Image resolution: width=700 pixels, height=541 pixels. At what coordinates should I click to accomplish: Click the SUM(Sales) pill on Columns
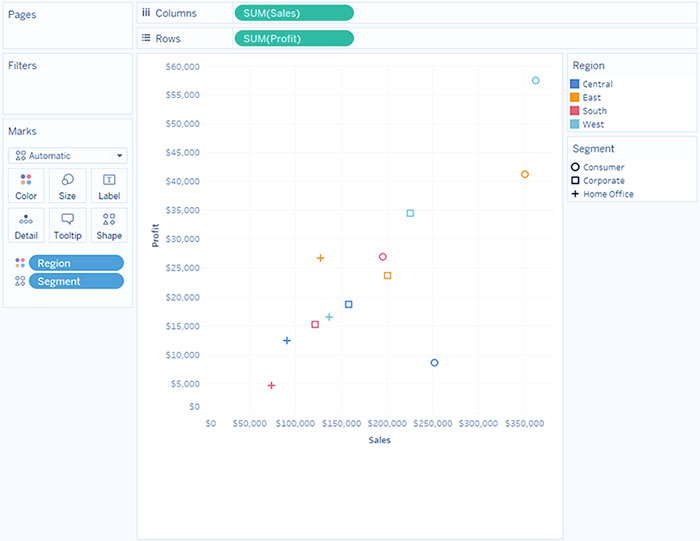[x=294, y=13]
